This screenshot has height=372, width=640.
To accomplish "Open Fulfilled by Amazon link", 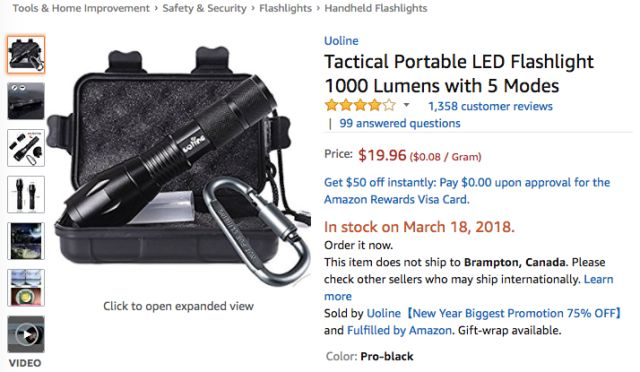I will tap(399, 330).
